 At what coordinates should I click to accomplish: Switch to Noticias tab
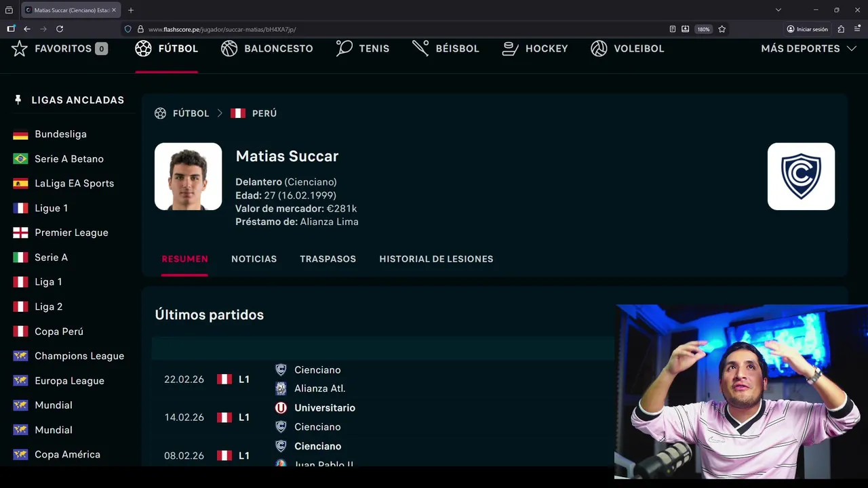click(254, 259)
